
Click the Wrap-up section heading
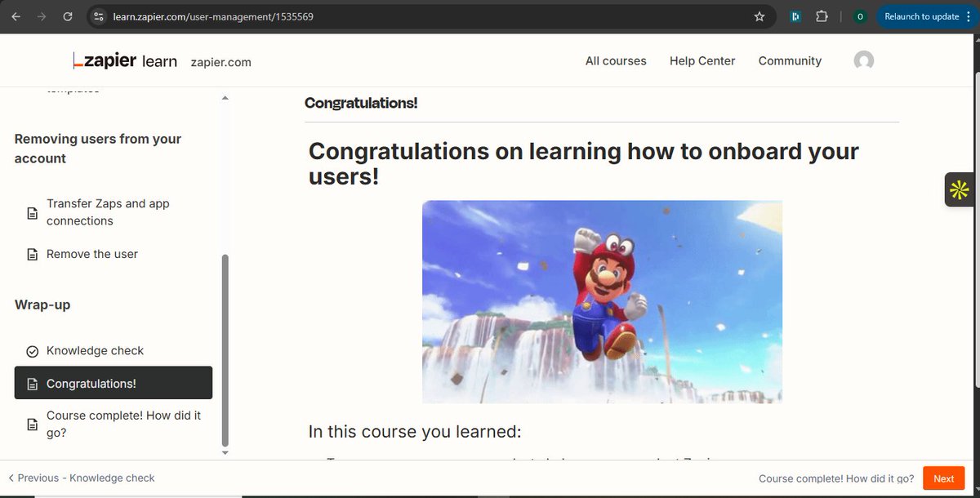click(42, 305)
